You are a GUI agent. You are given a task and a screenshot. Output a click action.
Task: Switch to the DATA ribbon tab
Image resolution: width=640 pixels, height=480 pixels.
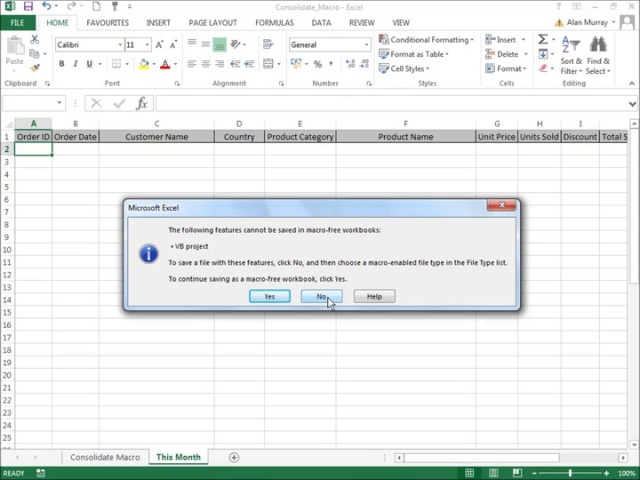pyautogui.click(x=321, y=23)
